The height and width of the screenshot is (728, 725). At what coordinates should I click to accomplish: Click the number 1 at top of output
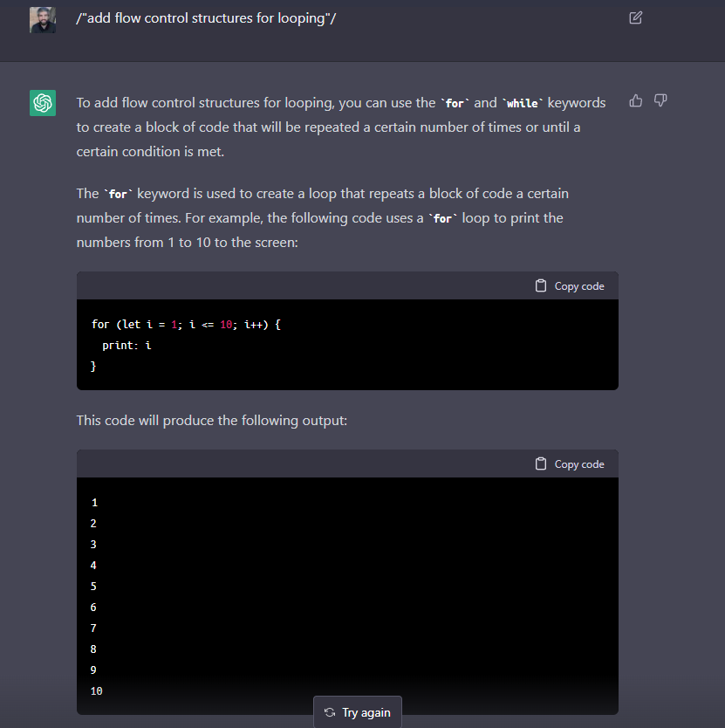[x=95, y=503]
